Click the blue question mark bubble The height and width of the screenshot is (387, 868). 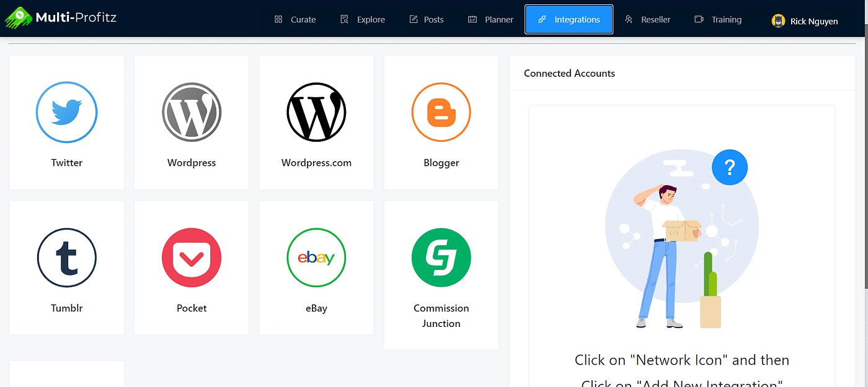click(730, 167)
